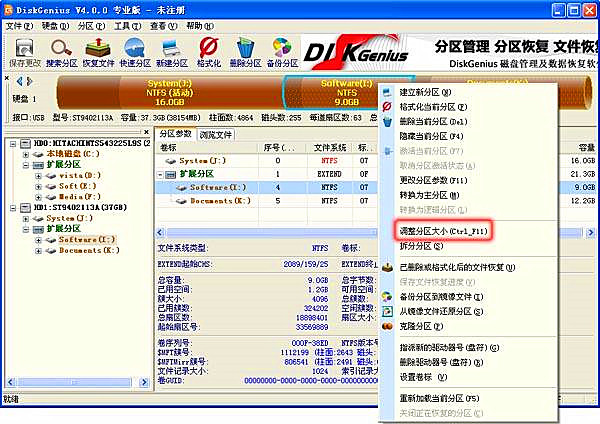Click partition table scrollbar left arrow
This screenshot has height=424, width=600.
[160, 232]
